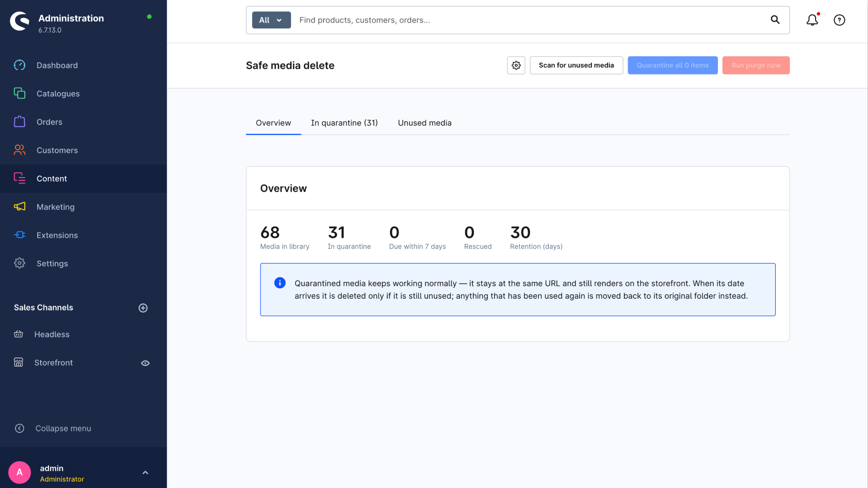Click the Headless basket icon

(x=19, y=334)
